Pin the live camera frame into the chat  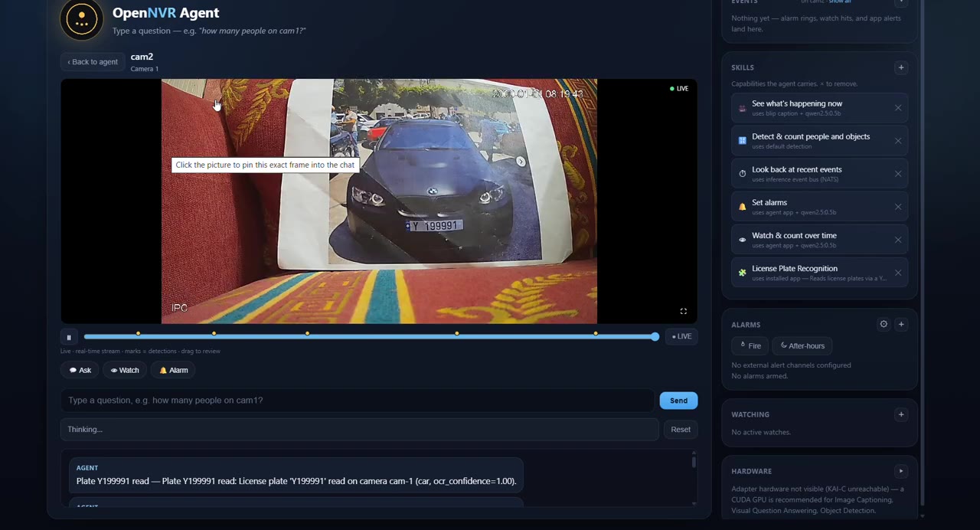pyautogui.click(x=379, y=201)
